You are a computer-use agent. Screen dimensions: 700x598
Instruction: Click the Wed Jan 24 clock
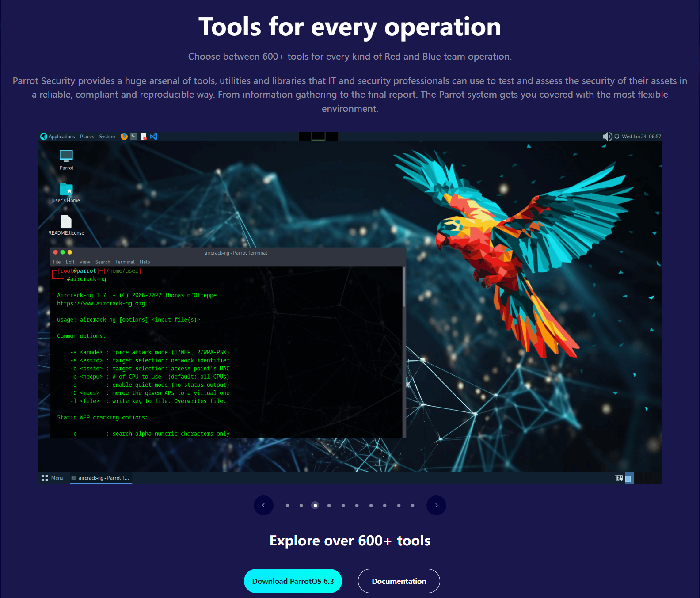[641, 137]
